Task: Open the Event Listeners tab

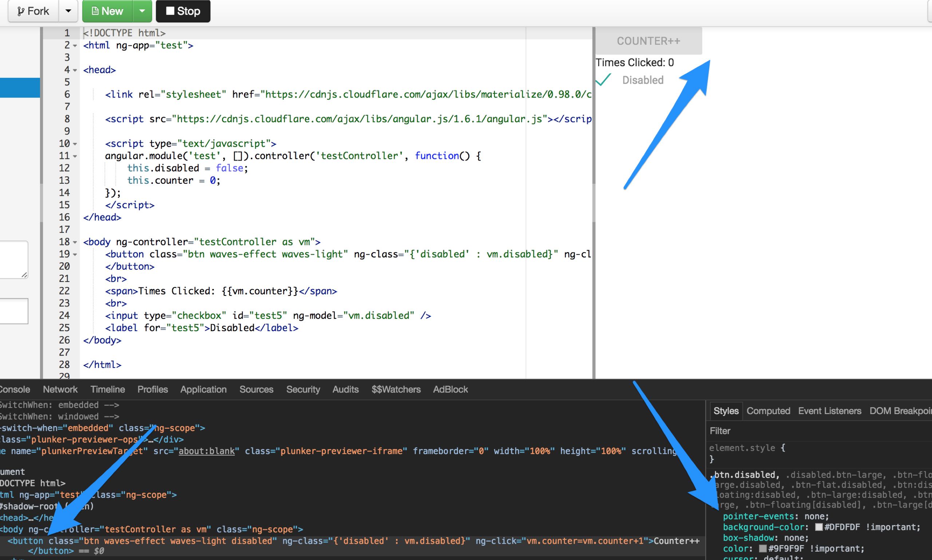Action: (829, 411)
